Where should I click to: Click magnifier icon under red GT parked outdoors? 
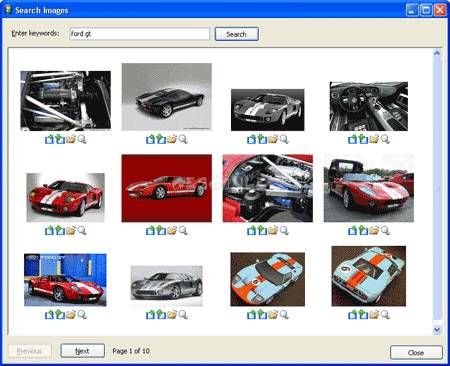click(385, 231)
